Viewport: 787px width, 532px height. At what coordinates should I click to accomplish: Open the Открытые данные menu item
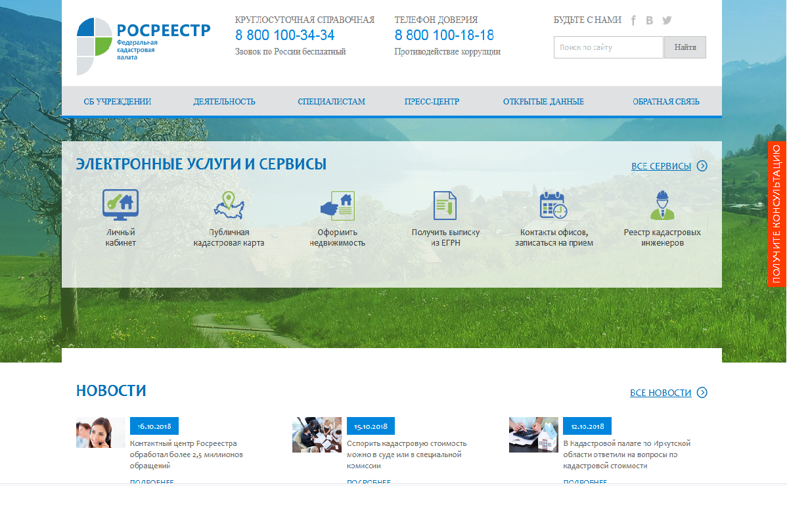coord(543,102)
